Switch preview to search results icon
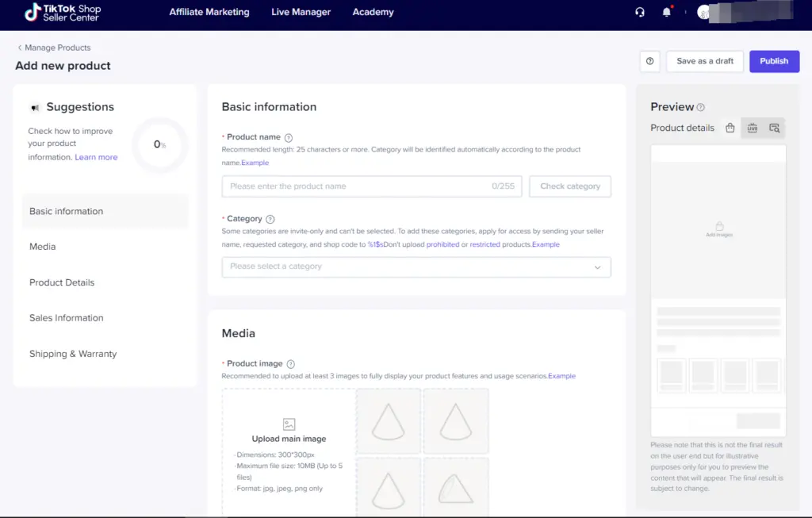 click(x=774, y=128)
